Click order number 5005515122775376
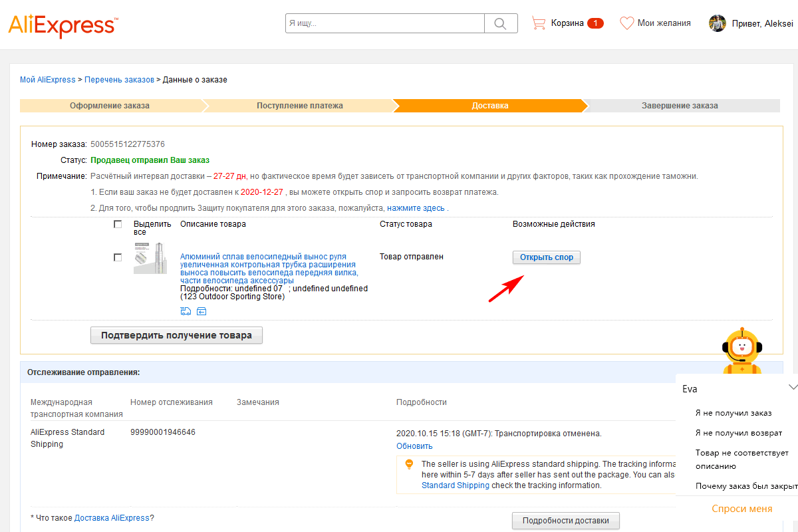This screenshot has height=532, width=798. point(128,144)
